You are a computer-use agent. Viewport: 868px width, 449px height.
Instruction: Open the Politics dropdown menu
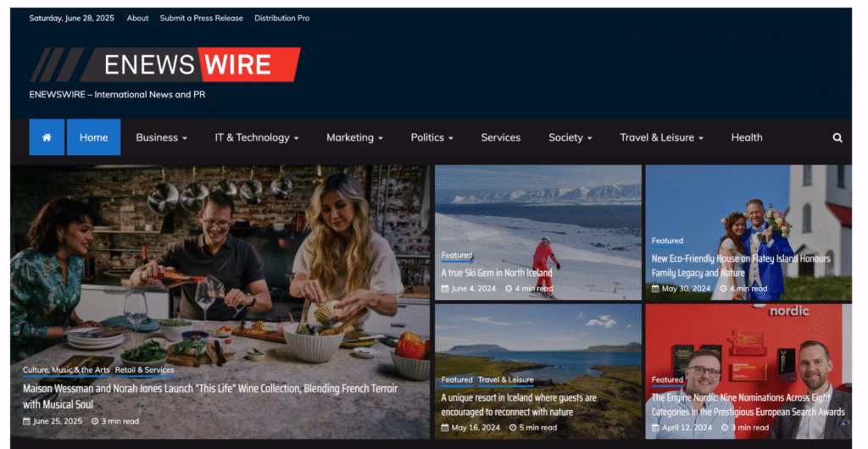point(431,137)
